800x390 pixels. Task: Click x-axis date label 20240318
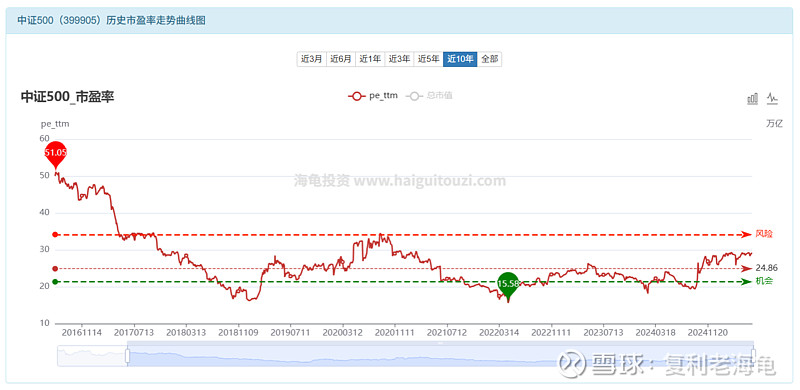tap(656, 333)
